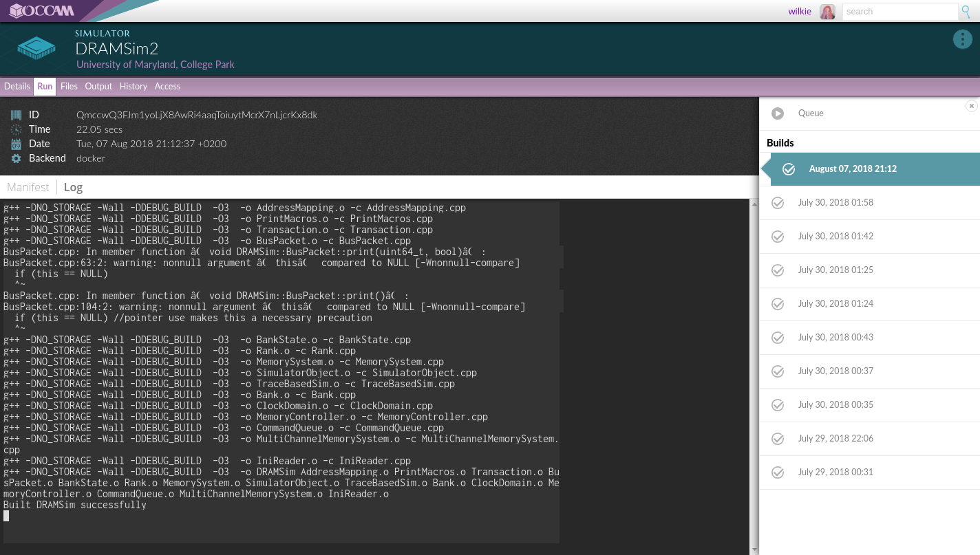Click the barcode icon beside ID
This screenshot has width=980, height=555.
(x=16, y=115)
